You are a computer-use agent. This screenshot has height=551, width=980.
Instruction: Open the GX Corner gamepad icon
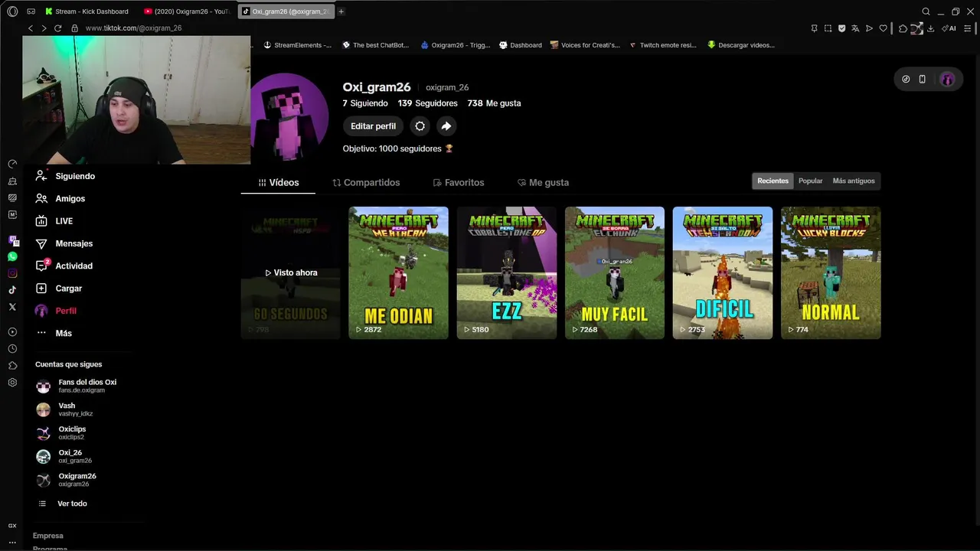click(31, 11)
